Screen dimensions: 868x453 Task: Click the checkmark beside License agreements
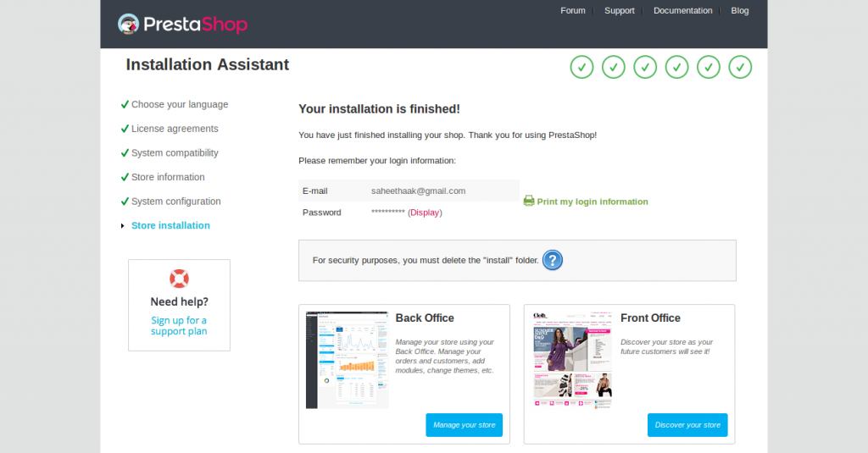[x=125, y=129]
